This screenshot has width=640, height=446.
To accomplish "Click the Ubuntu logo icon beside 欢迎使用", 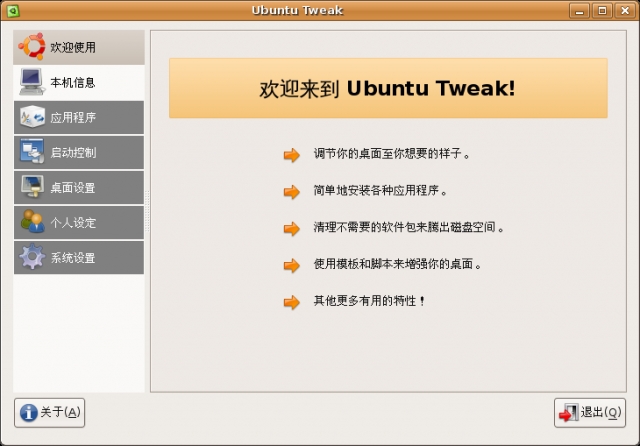I will coord(31,47).
